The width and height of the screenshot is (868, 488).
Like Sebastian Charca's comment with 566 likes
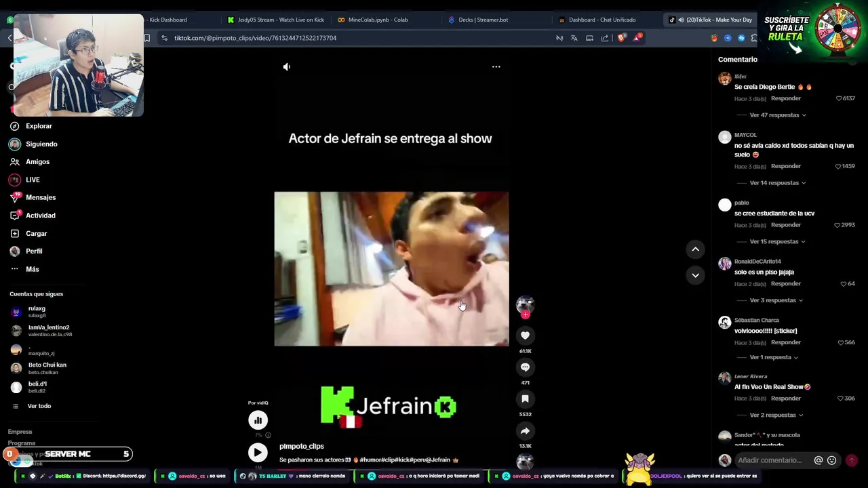pos(841,342)
